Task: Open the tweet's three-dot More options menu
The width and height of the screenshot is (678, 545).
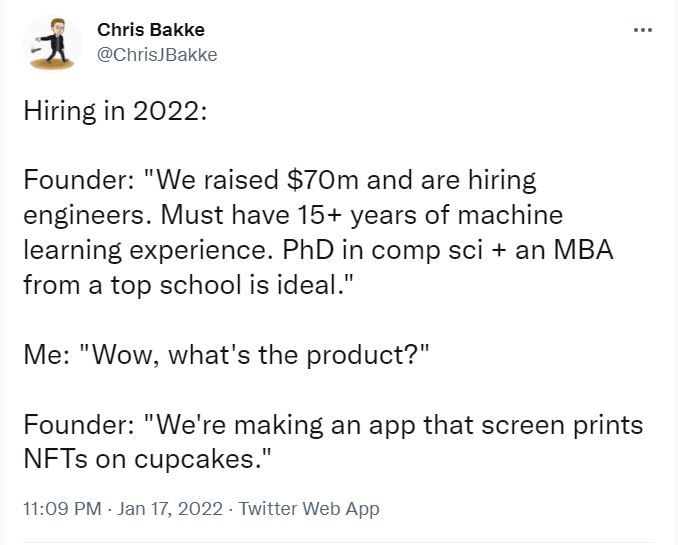Action: 643,30
